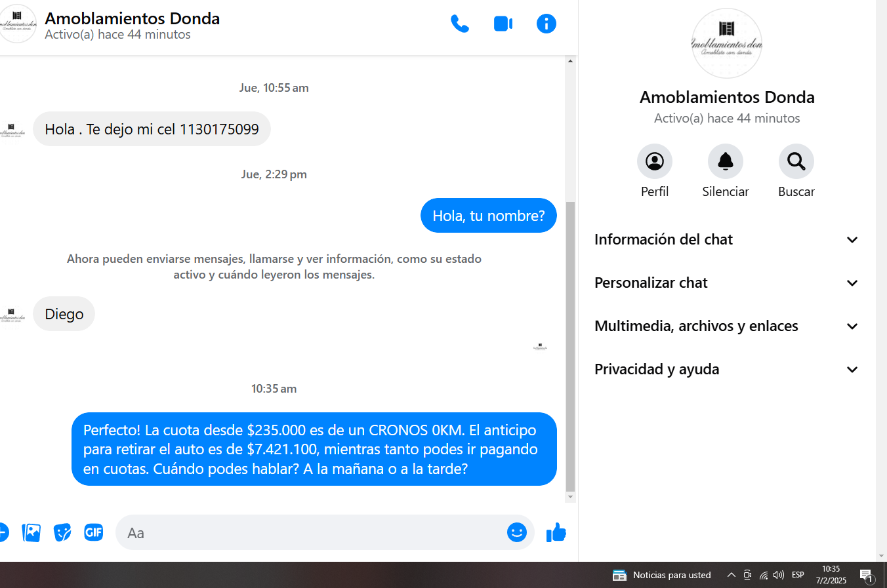The image size is (887, 588).
Task: Click the side panel 'Activo(a) hace 44 minutos' status
Action: pyautogui.click(x=727, y=119)
